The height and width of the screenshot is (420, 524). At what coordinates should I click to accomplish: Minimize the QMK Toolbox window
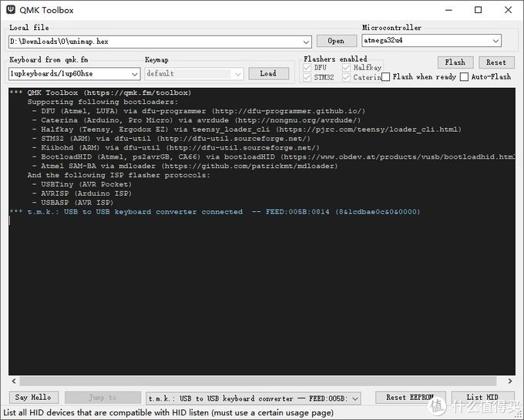click(448, 10)
